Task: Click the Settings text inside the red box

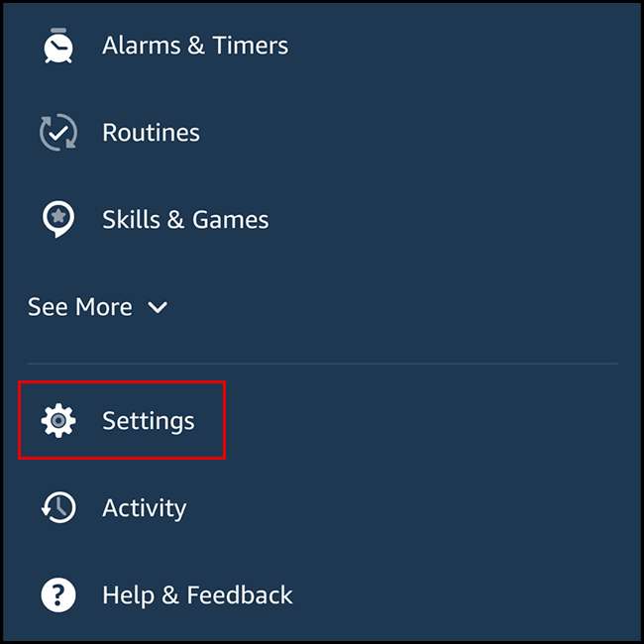Action: pyautogui.click(x=149, y=421)
